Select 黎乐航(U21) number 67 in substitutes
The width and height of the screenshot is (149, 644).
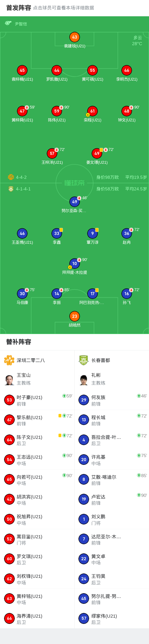(37, 420)
